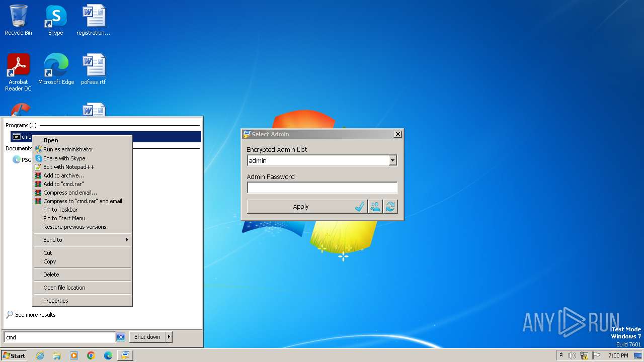This screenshot has height=362, width=644.
Task: Clear the cmd search with X button
Action: [x=121, y=337]
